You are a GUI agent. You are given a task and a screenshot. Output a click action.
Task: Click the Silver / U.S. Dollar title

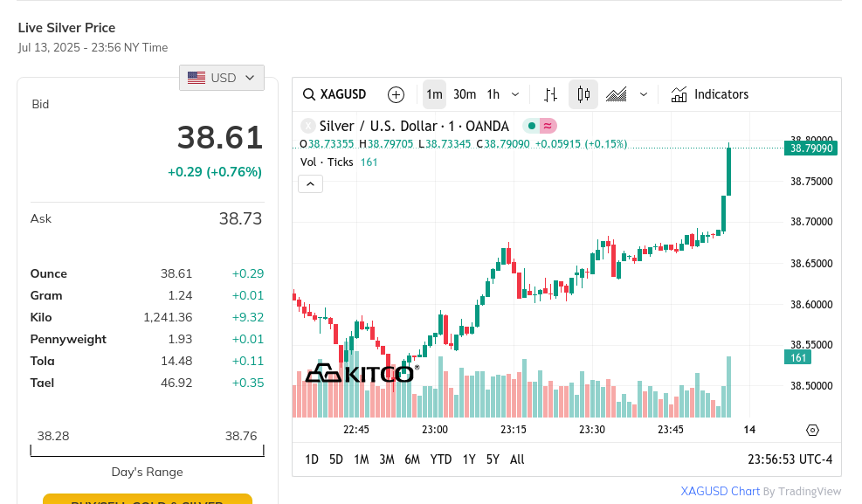(x=414, y=127)
